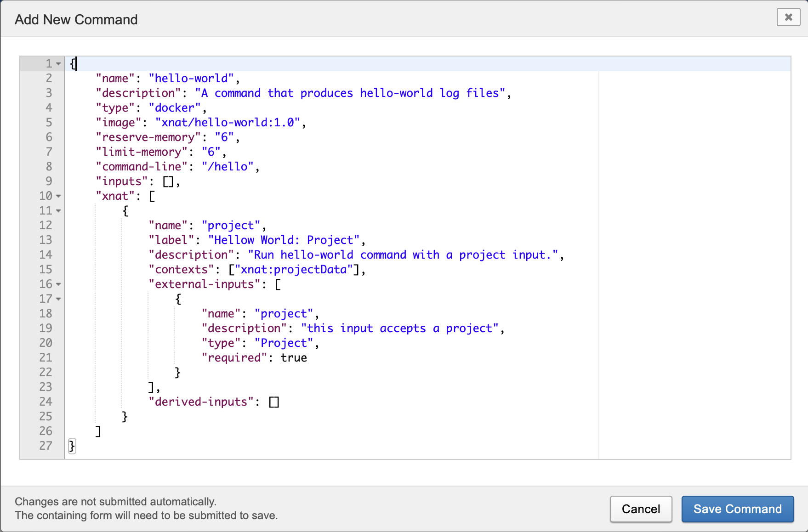Click line number 5 in the gutter
The height and width of the screenshot is (532, 808).
49,123
